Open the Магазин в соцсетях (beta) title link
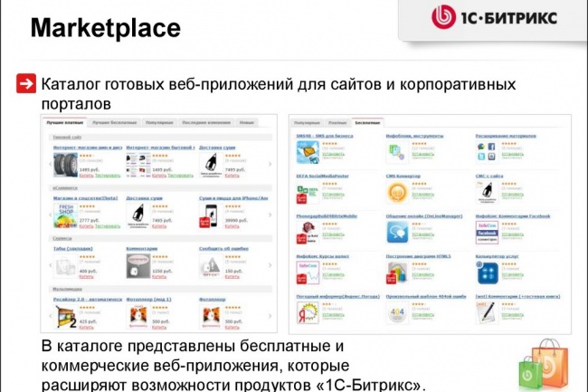 point(86,198)
